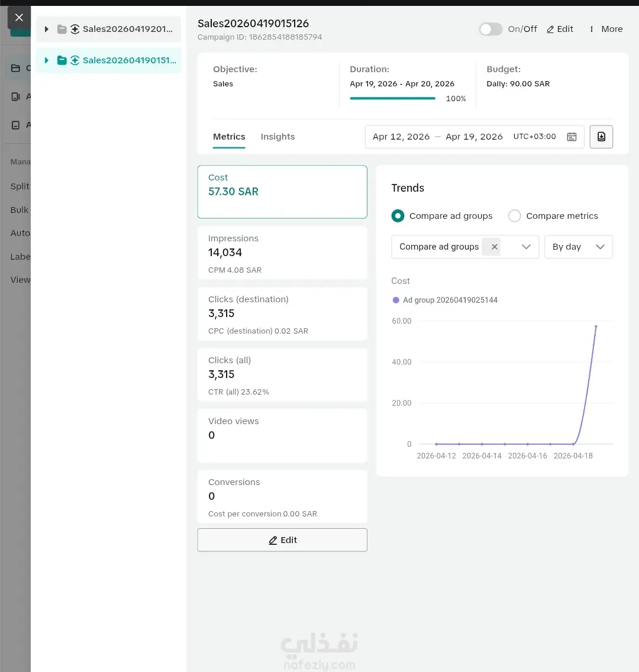Viewport: 639px width, 672px height.
Task: Click the smart campaign icon beside Sales202604190151...
Action: coord(75,60)
